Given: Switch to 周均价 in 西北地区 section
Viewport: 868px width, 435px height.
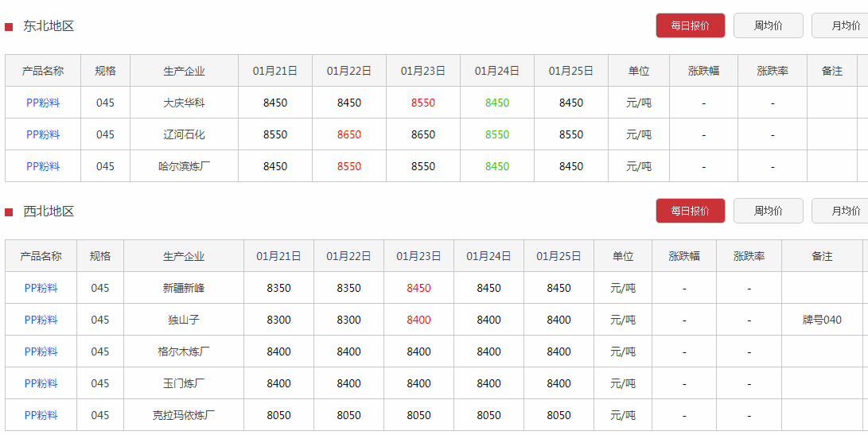Looking at the screenshot, I should pos(769,211).
